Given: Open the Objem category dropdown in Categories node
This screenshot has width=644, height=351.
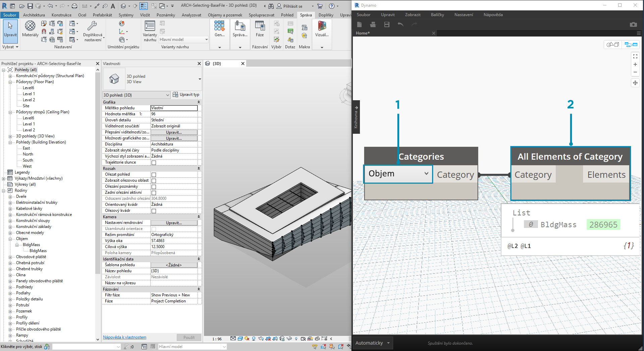Looking at the screenshot, I should pos(398,174).
